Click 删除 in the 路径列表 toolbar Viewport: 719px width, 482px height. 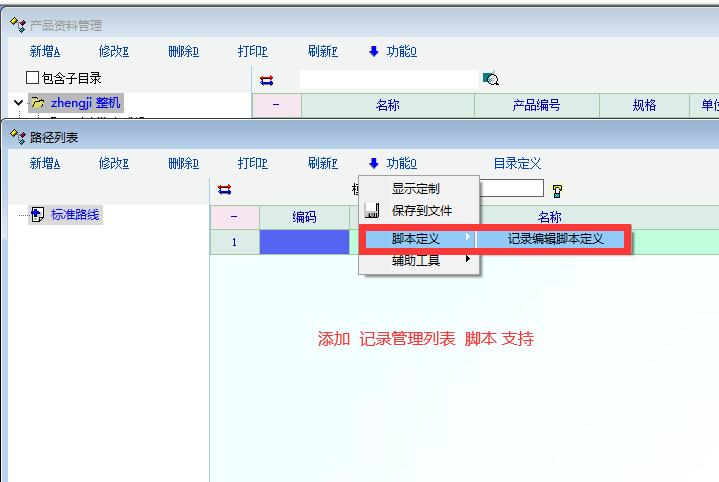(183, 163)
